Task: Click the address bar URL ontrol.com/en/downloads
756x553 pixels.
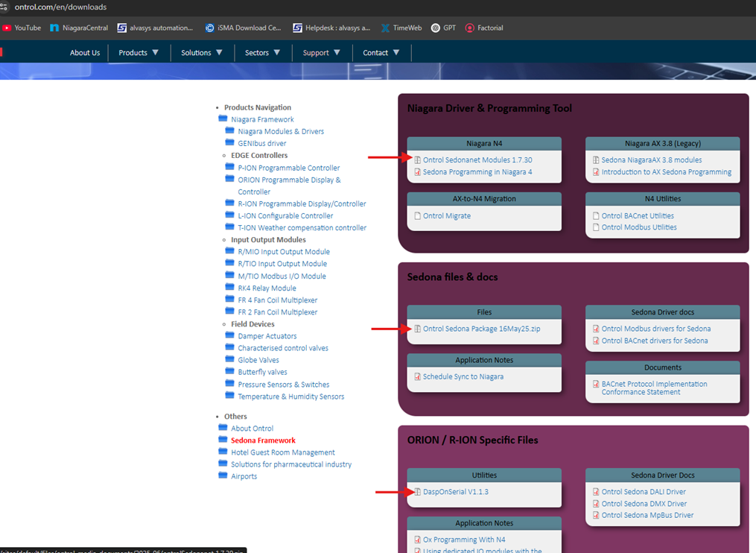Action: coord(61,7)
